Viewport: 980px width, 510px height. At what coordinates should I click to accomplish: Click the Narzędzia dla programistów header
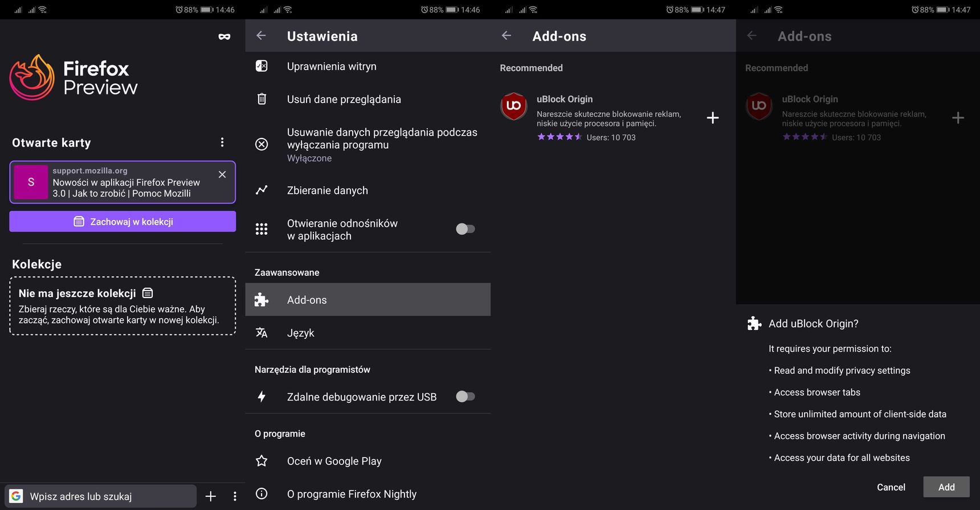[x=312, y=370]
